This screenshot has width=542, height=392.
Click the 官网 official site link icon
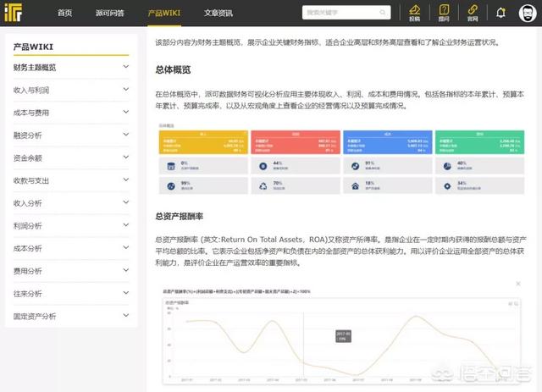pos(472,13)
